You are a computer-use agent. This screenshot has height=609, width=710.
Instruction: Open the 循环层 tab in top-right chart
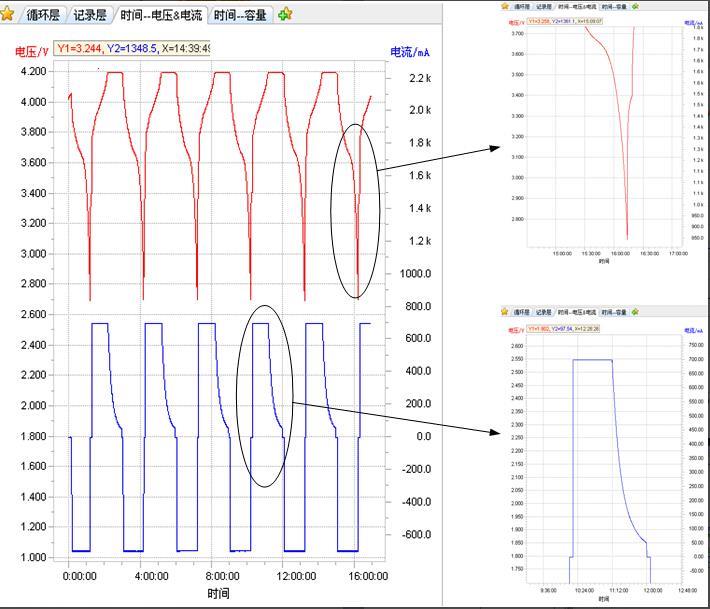521,6
